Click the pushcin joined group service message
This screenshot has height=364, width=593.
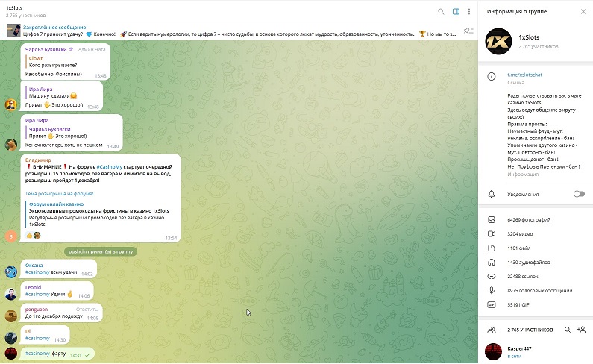pos(101,251)
